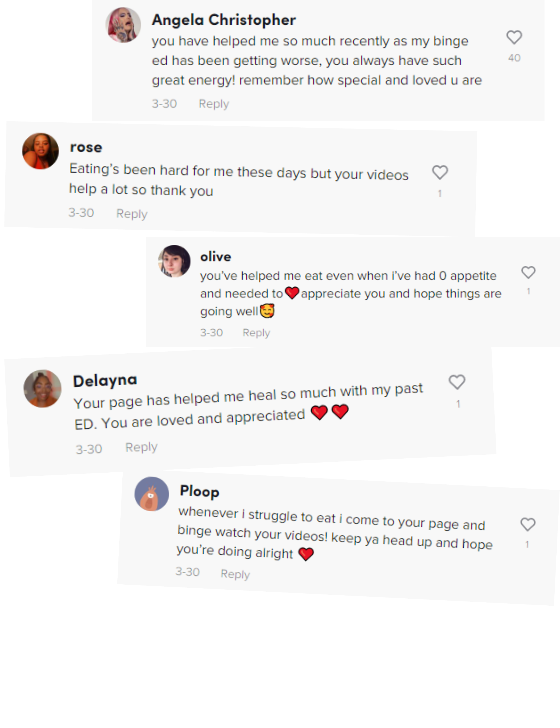Screen dimensions: 560x728
Task: Open the username Angela Christopher
Action: pyautogui.click(x=224, y=20)
